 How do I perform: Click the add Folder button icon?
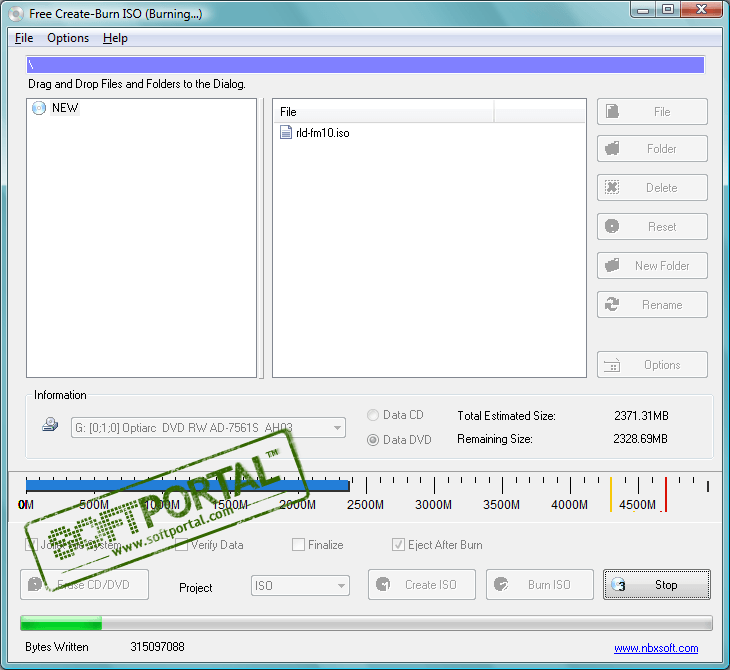[x=613, y=149]
